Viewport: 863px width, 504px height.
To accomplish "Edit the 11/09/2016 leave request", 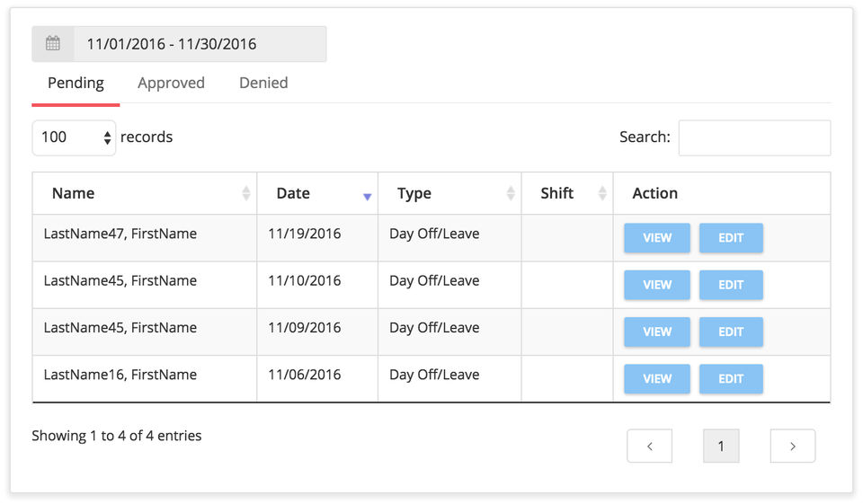I will [x=731, y=332].
